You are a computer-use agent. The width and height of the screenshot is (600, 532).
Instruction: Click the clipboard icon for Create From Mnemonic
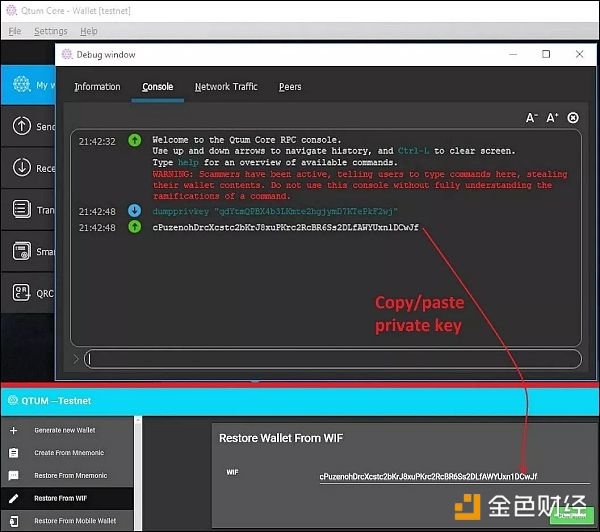point(13,453)
